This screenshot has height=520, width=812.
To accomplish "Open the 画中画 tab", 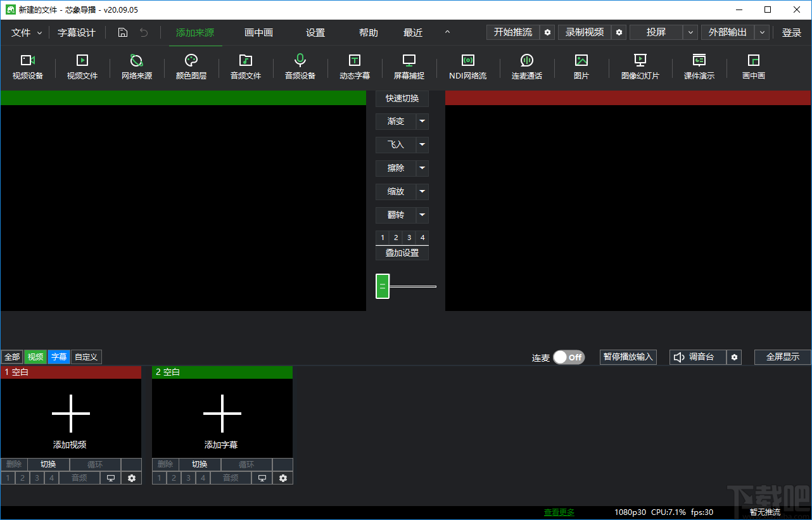I will [x=258, y=33].
